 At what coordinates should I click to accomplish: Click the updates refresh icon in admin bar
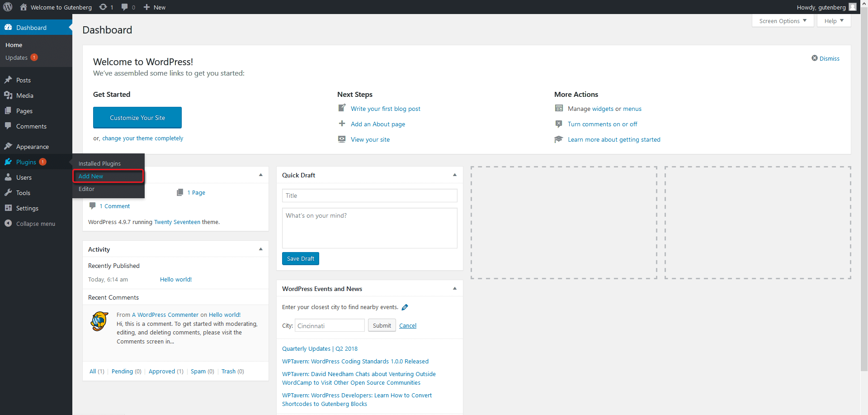point(103,7)
